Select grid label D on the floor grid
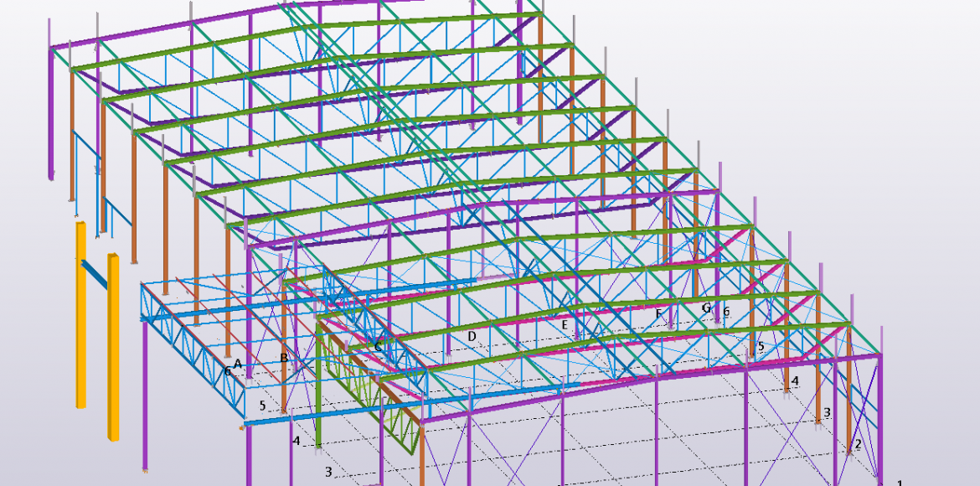The height and width of the screenshot is (486, 980). [472, 336]
